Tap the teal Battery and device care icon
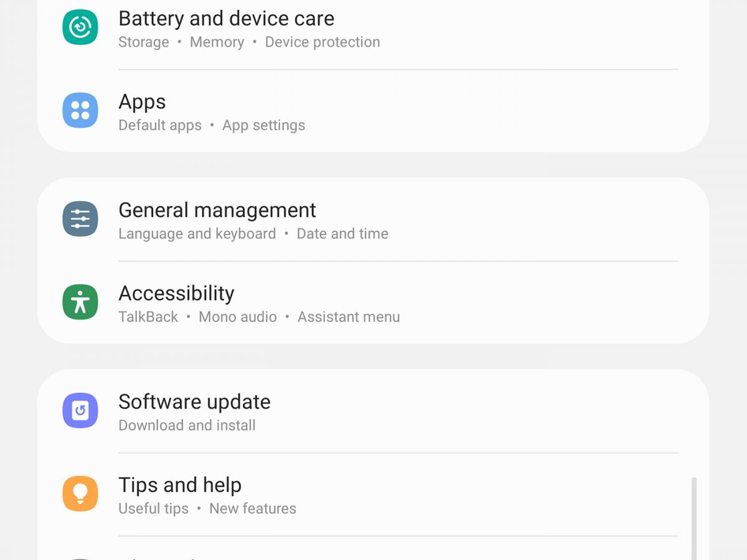This screenshot has height=560, width=747. [x=80, y=27]
